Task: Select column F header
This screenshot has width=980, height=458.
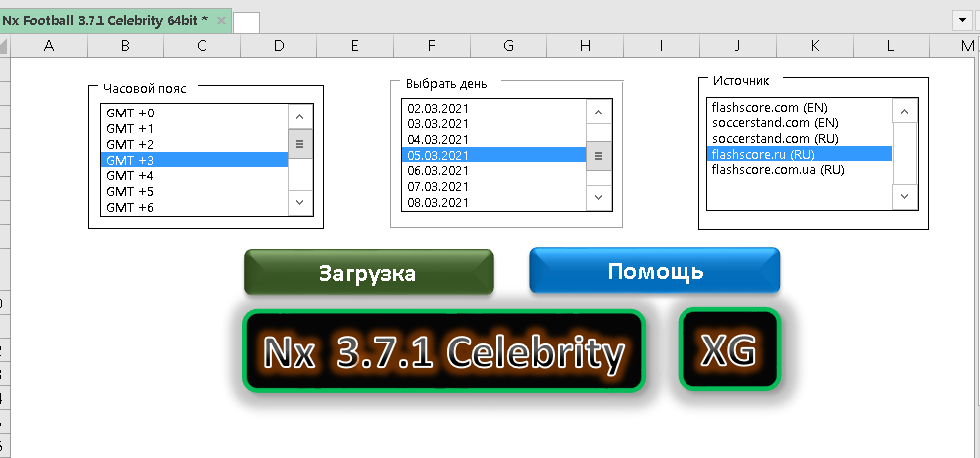Action: [x=431, y=45]
